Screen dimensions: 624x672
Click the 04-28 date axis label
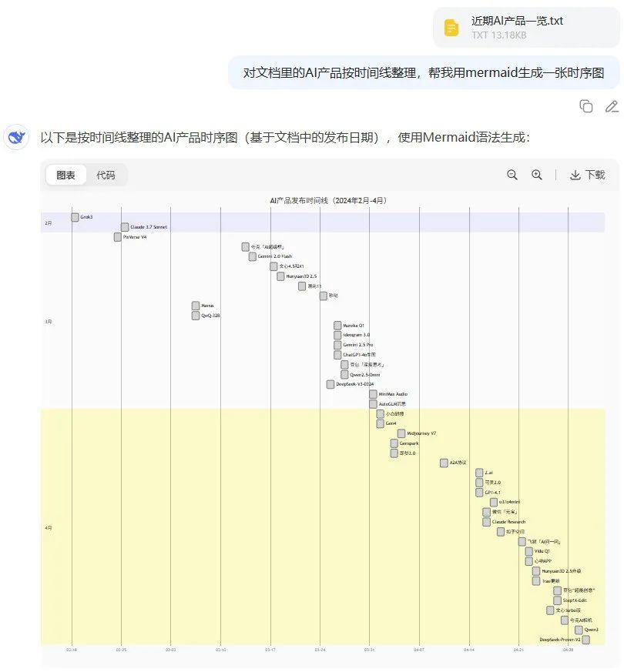(568, 650)
